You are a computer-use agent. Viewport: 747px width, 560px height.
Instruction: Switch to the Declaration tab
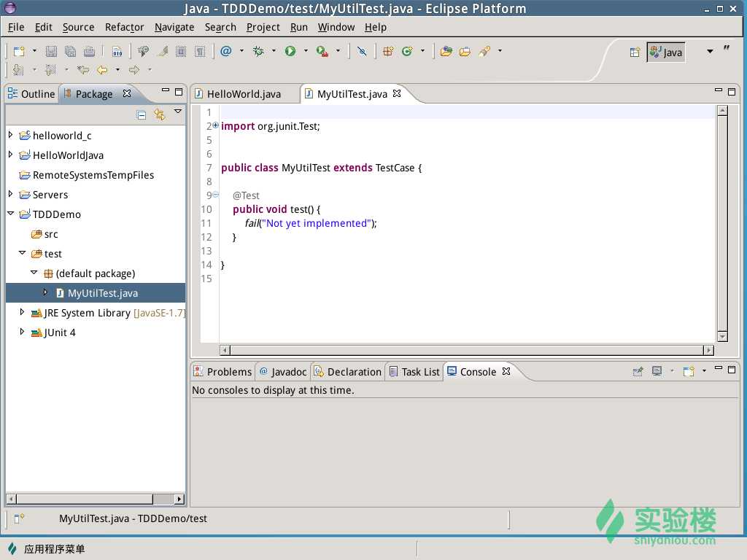click(348, 372)
